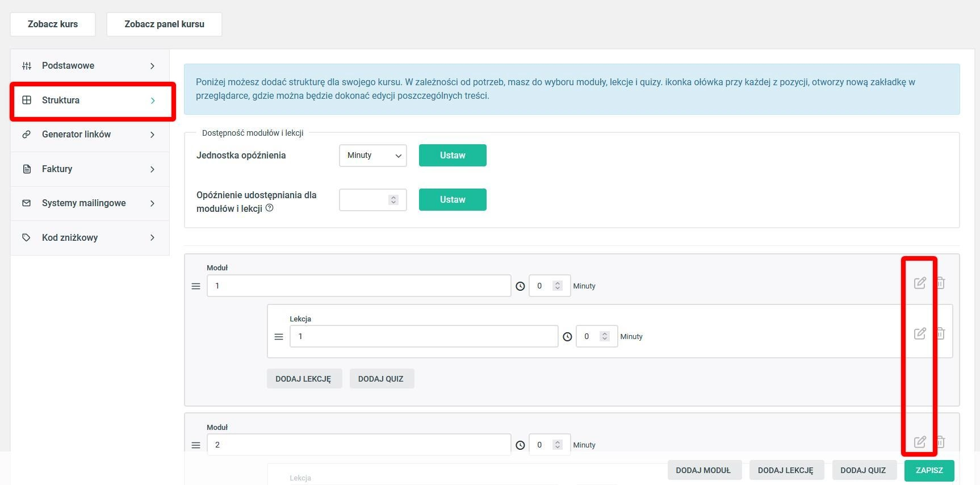The width and height of the screenshot is (980, 485).
Task: Focus the Moduł 1 delay number field
Action: [x=549, y=286]
